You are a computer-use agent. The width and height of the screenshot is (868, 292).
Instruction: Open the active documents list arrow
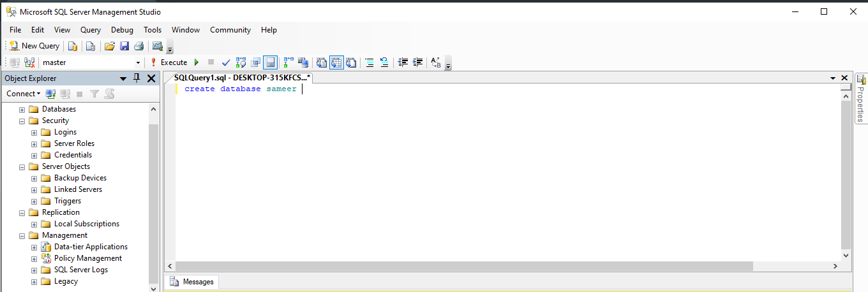tap(834, 78)
